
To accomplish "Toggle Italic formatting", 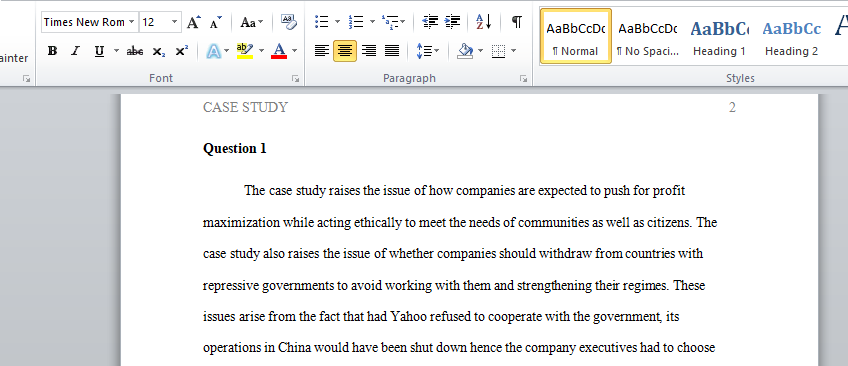I will click(75, 51).
